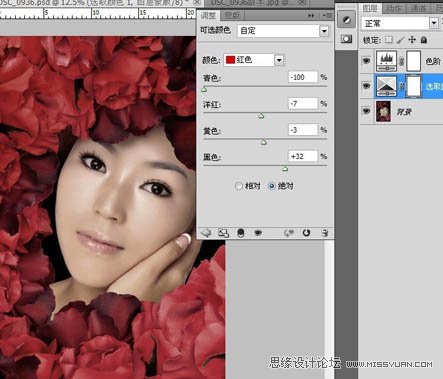Switch to the Layers (图层) tab
This screenshot has width=443, height=379.
[x=370, y=9]
